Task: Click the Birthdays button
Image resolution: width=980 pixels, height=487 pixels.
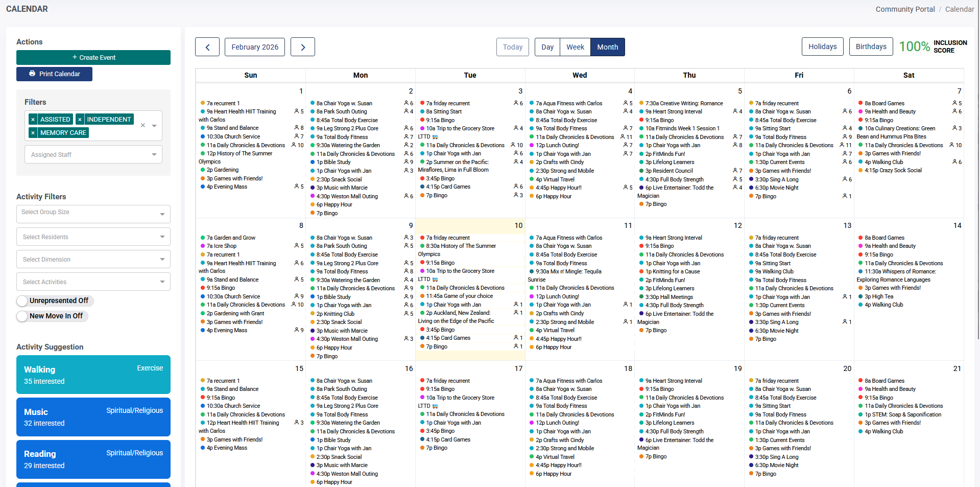Action: pyautogui.click(x=871, y=47)
